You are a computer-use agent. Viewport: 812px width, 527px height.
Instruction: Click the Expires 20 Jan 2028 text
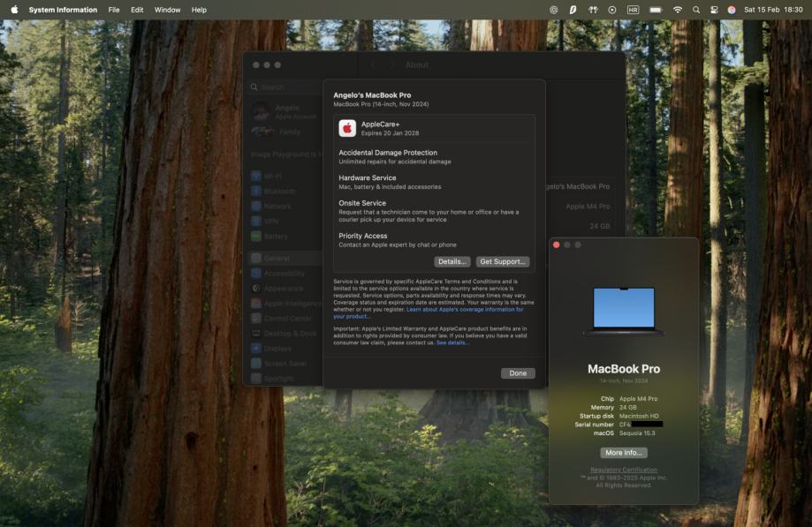[x=390, y=133]
